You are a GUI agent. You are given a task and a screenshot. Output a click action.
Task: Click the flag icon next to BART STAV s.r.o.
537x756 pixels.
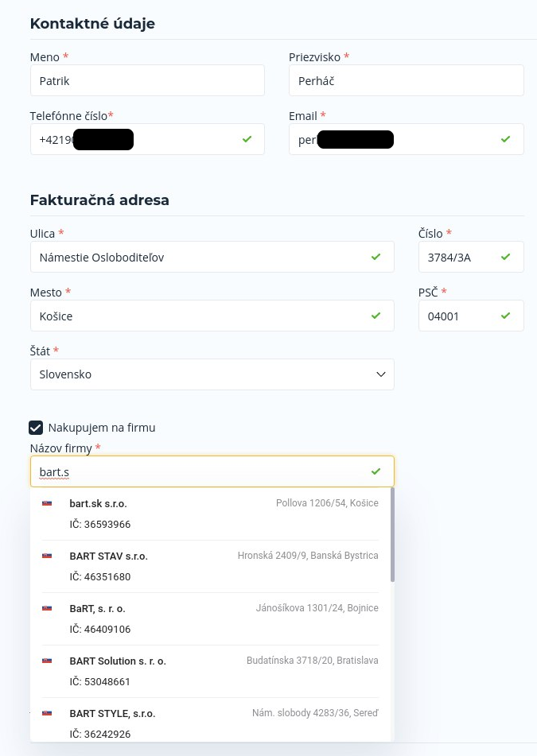point(47,556)
